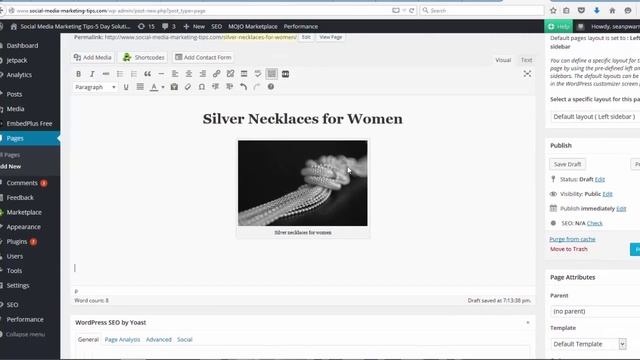Insert a numbered list
640x360 pixels.
coord(133,74)
